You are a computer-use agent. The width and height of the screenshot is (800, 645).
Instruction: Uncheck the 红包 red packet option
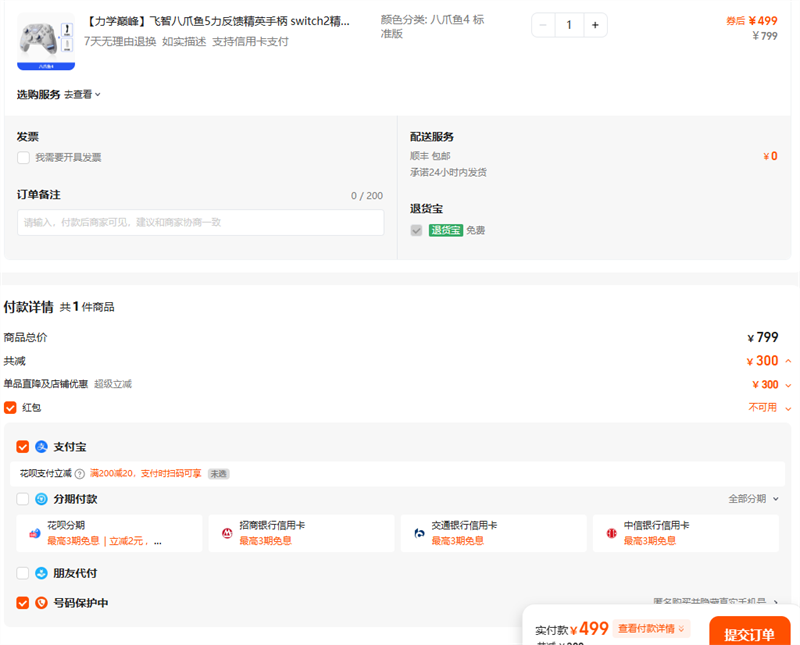coord(10,408)
